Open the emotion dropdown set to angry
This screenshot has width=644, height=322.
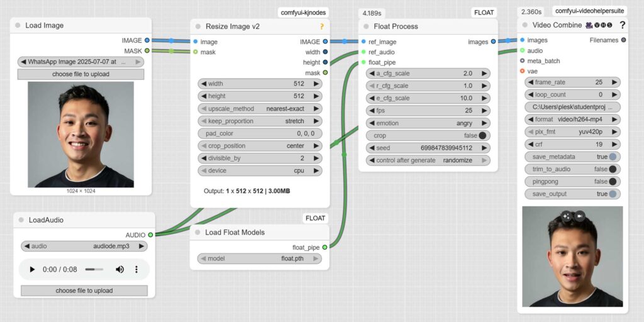point(427,123)
